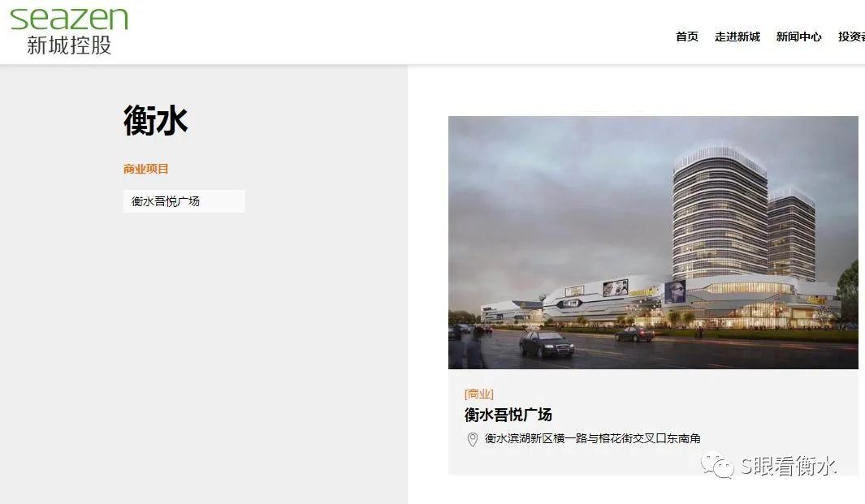865x504 pixels.
Task: Click the WeChat watermark icon
Action: point(716,465)
